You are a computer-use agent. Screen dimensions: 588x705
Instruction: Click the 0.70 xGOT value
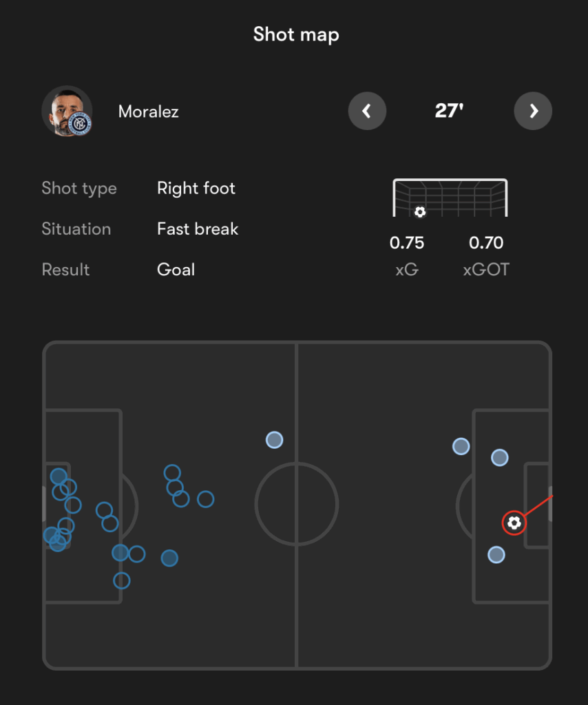(x=486, y=243)
